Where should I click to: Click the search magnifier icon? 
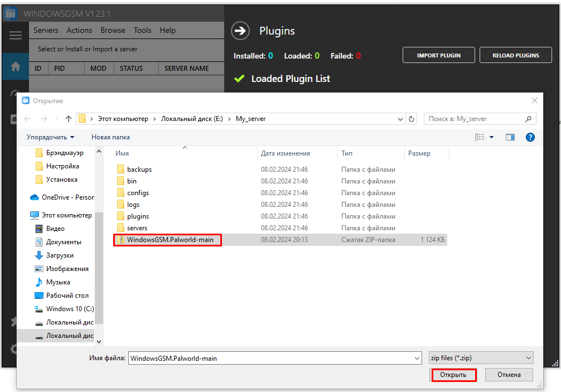click(x=528, y=119)
